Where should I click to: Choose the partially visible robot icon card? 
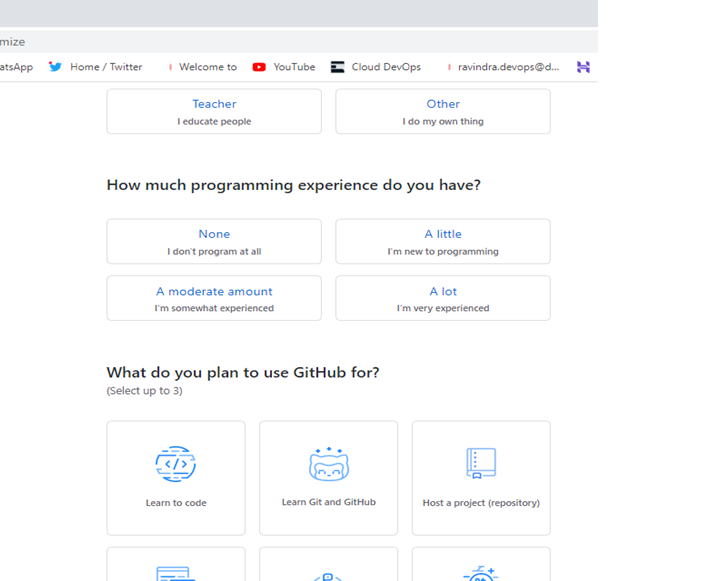328,566
